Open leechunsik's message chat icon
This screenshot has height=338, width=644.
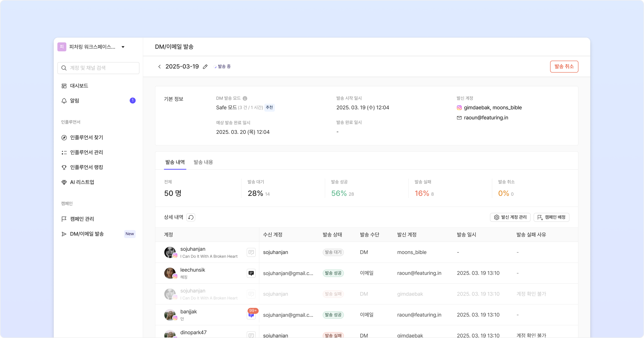pyautogui.click(x=251, y=273)
